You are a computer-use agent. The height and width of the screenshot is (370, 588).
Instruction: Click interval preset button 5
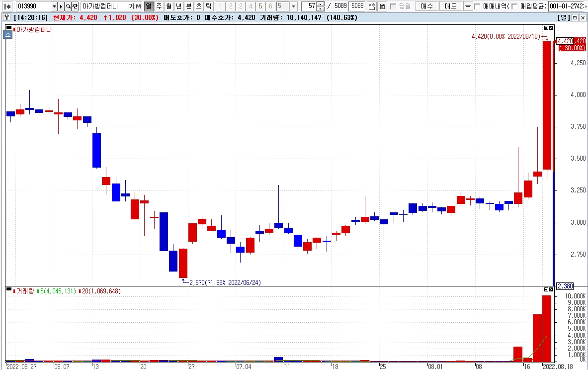[260, 6]
